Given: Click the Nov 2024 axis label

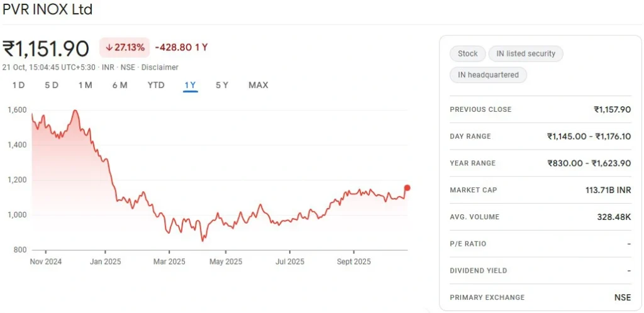Looking at the screenshot, I should [x=45, y=261].
